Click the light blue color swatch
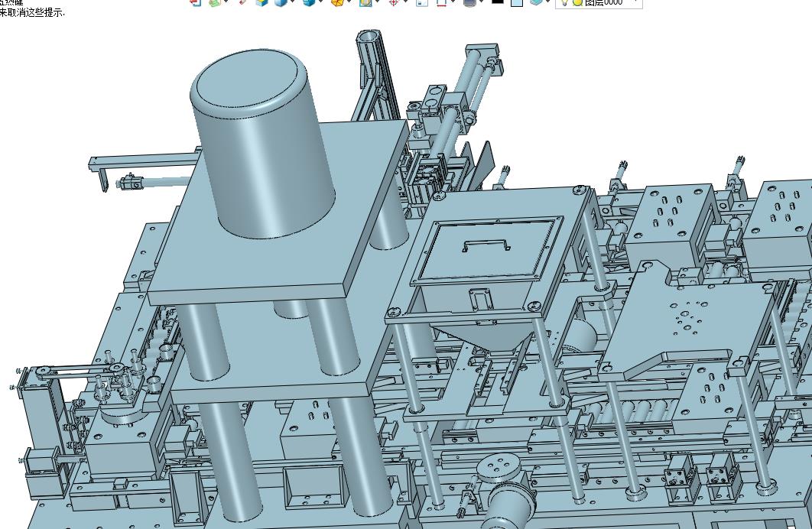Screen dimensions: 812x529 tap(516, 2)
